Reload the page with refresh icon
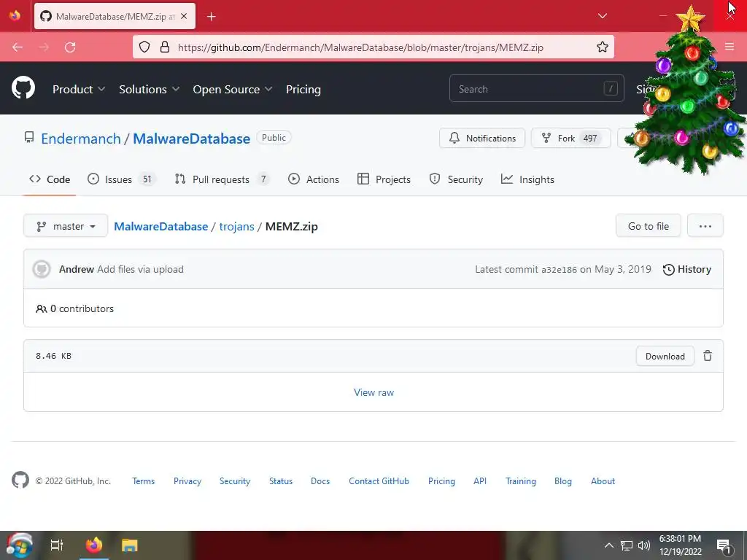The image size is (747, 560). tap(70, 47)
